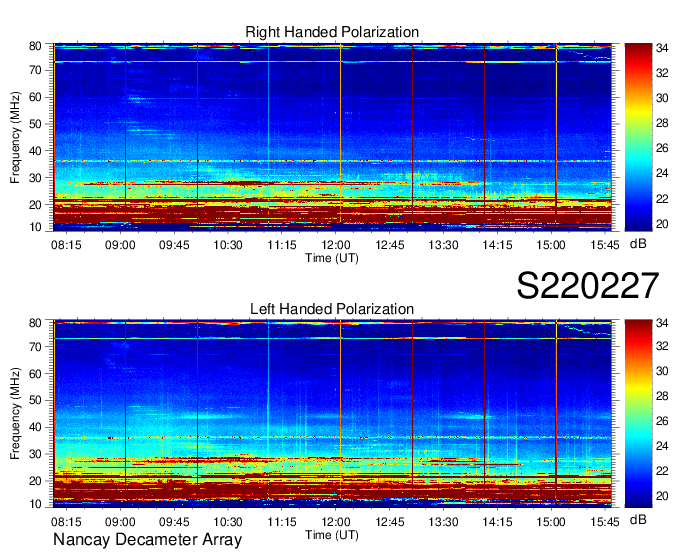Click the 34 dB value on the top colorbar
680x552 pixels.
tap(662, 48)
